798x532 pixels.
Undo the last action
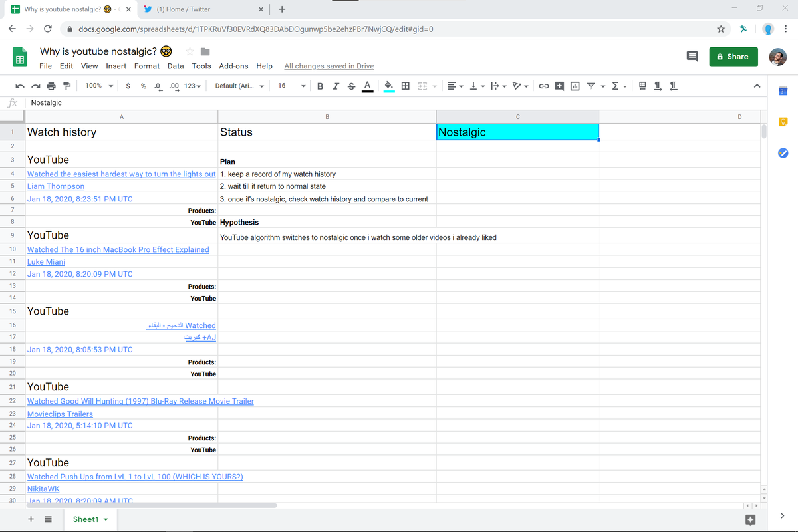(21, 86)
